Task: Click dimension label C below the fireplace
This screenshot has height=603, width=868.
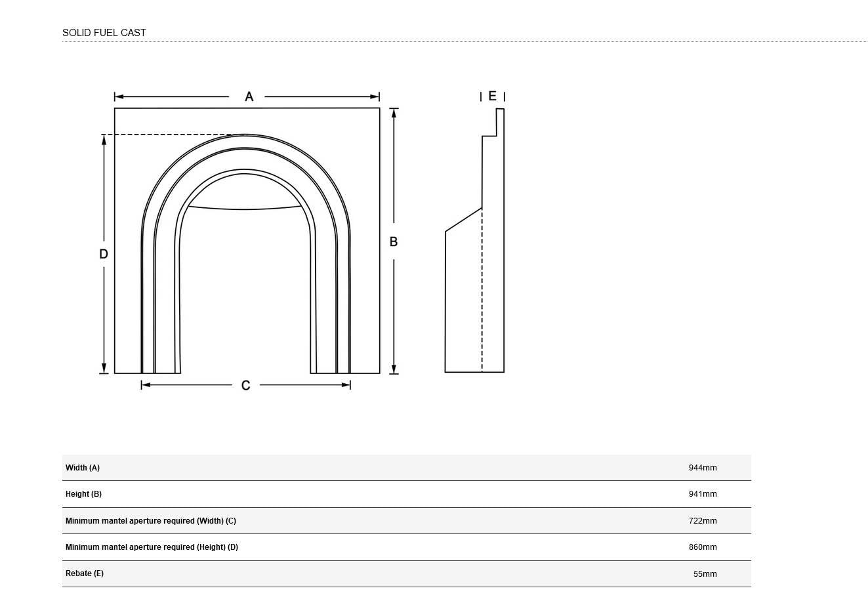Action: [x=245, y=385]
